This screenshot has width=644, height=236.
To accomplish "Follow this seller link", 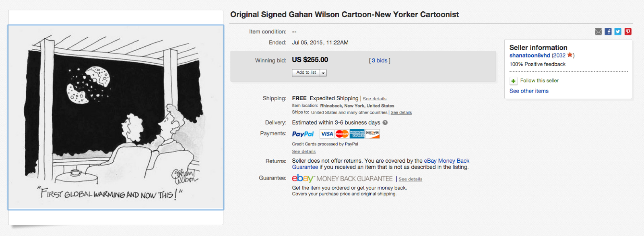I will click(x=539, y=81).
